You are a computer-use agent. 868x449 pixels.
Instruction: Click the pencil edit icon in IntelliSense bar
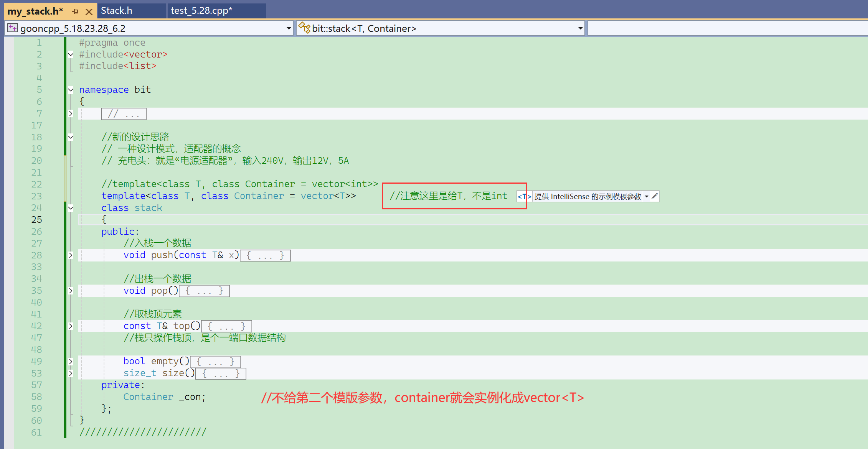(x=655, y=196)
